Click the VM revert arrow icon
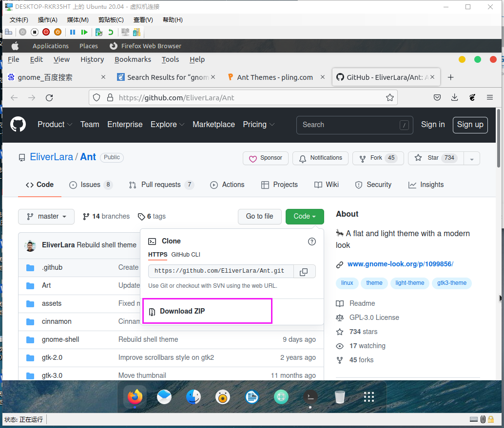This screenshot has height=428, width=504. click(111, 32)
